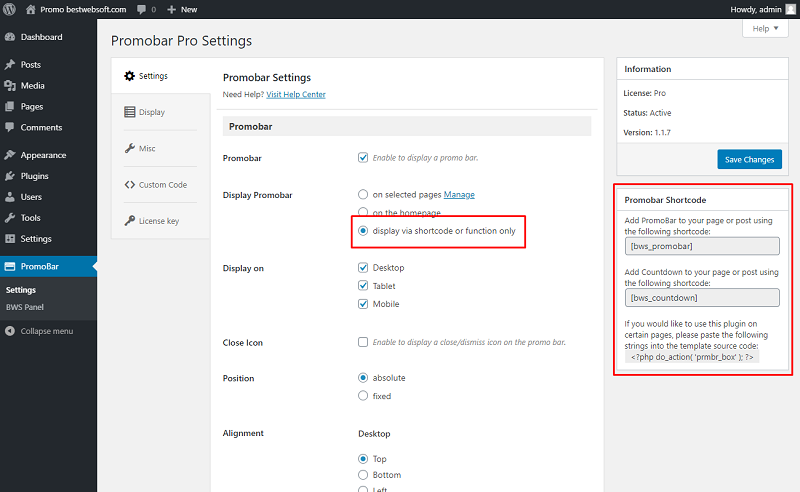
Task: Click the plus icon next to New
Action: pyautogui.click(x=171, y=9)
